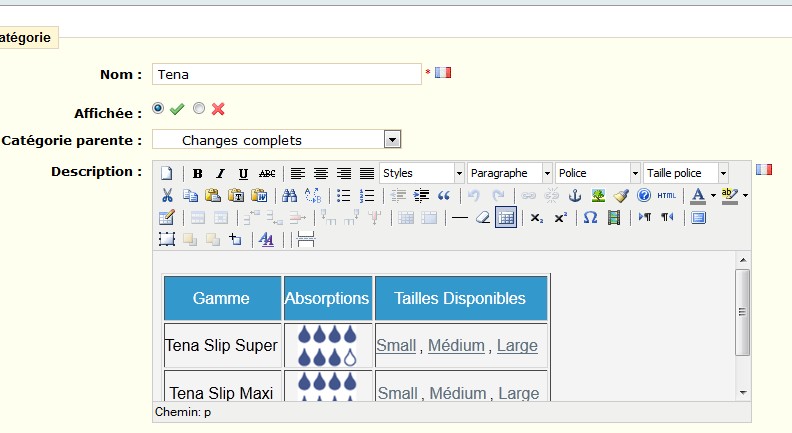Set right-to-left text direction

pos(668,218)
